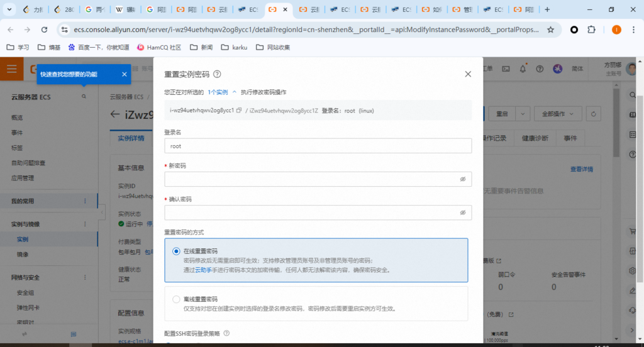Open the Cloud Shell terminal icon
Screen dimensions: 644x347
coord(505,69)
